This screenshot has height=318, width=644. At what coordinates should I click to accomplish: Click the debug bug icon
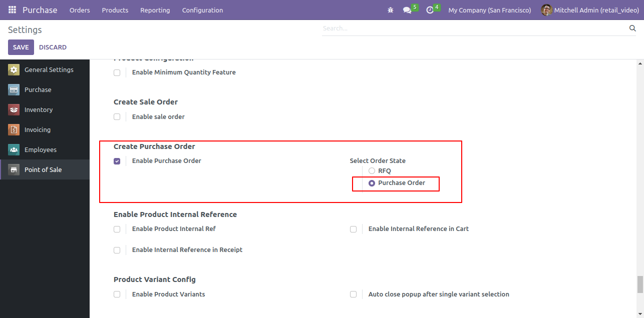tap(391, 10)
